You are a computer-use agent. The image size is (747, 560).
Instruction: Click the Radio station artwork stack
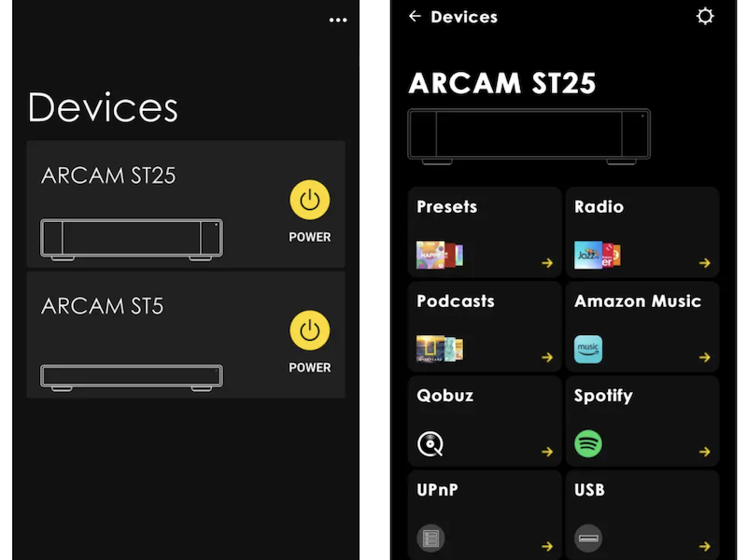click(x=598, y=255)
